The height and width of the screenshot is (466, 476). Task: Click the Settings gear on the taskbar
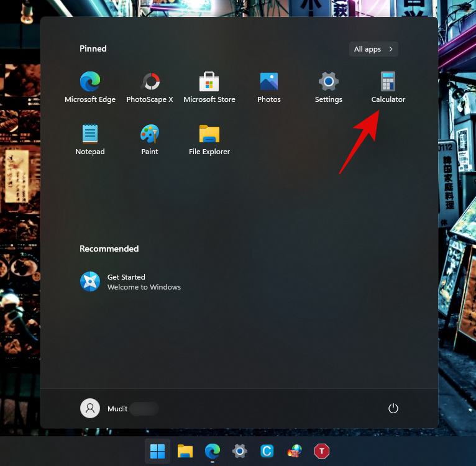click(x=240, y=451)
